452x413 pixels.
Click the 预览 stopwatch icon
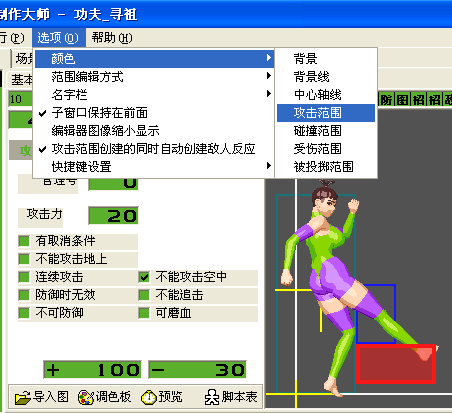149,397
